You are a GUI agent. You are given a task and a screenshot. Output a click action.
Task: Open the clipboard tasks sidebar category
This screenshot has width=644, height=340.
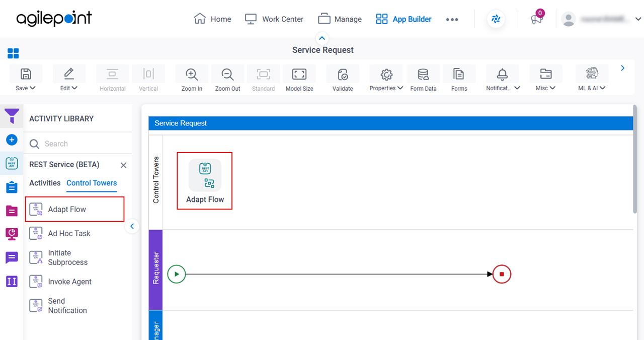(12, 187)
